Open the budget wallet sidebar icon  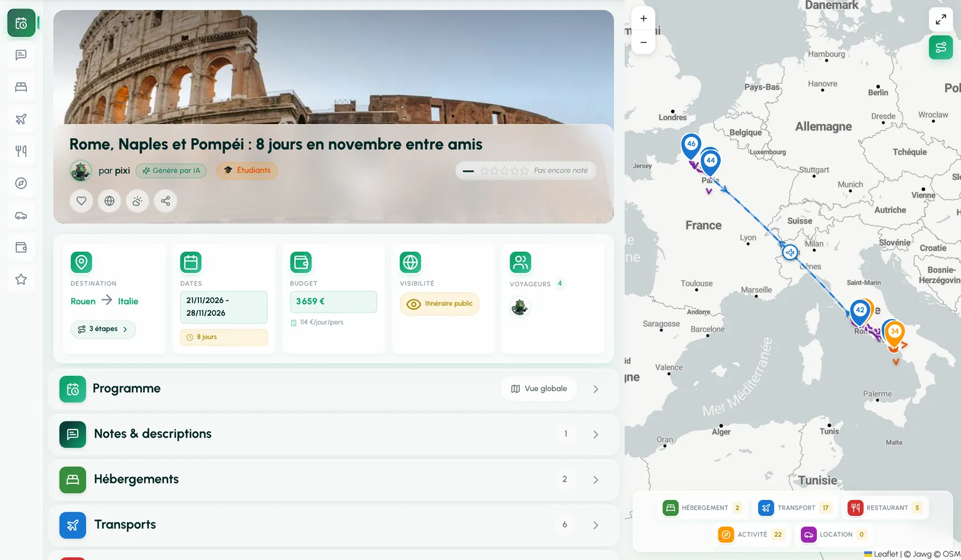coord(21,248)
